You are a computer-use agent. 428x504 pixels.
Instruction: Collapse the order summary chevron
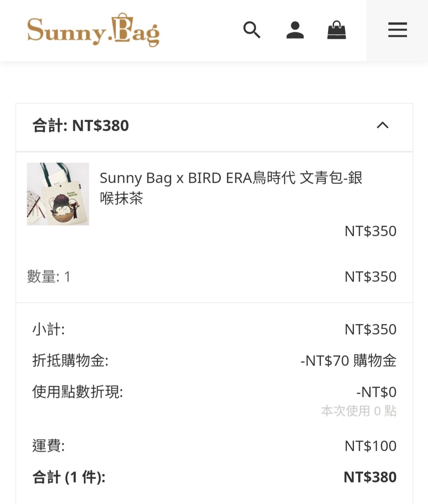click(382, 125)
